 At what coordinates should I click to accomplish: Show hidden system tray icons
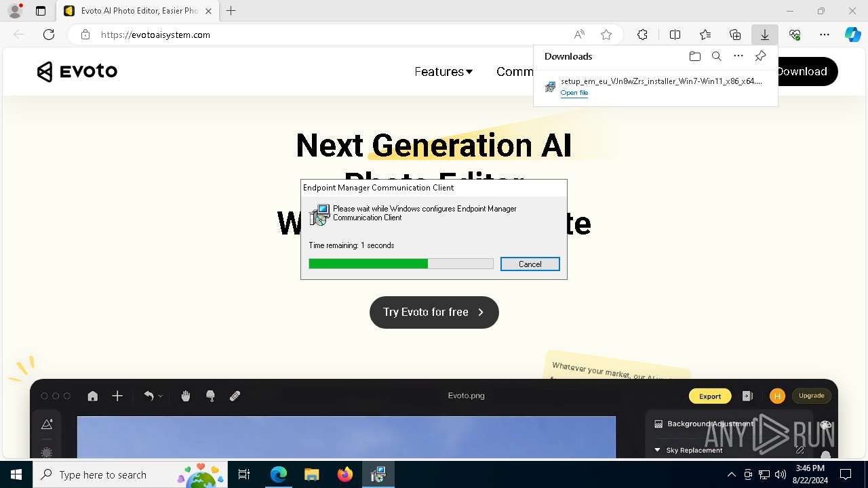click(731, 474)
